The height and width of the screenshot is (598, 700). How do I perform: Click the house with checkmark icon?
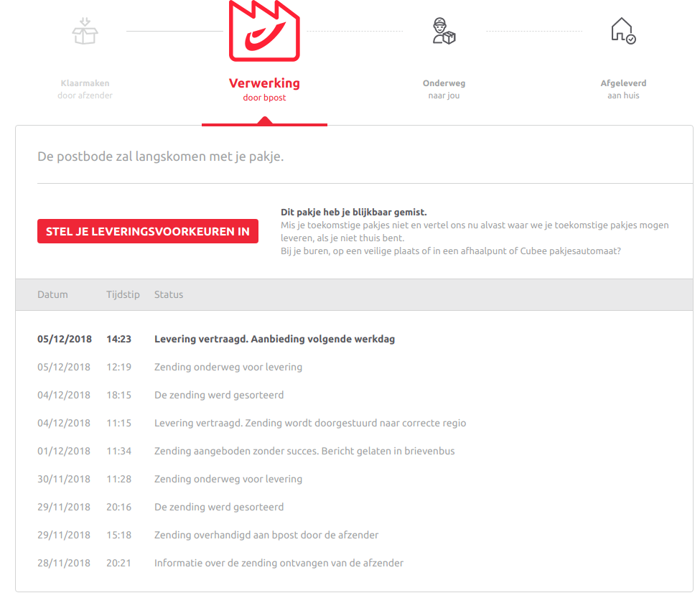(x=622, y=31)
